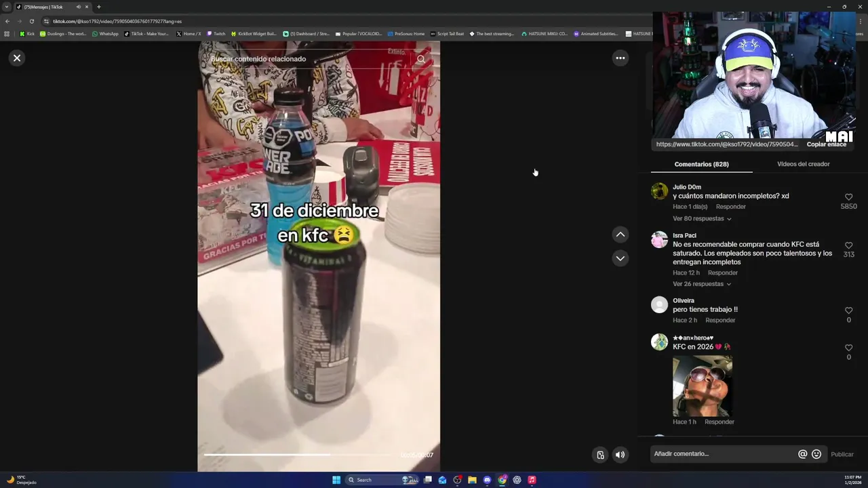This screenshot has width=868, height=488.
Task: Open Apple Music from the taskbar
Action: click(x=532, y=480)
